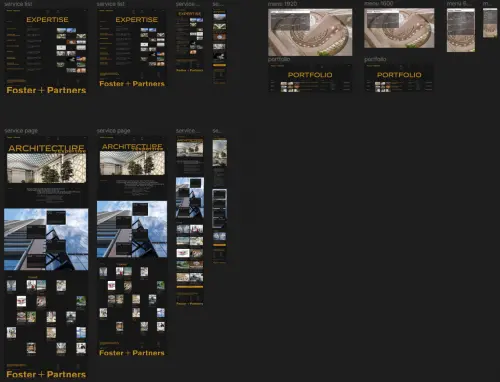Screen dimensions: 500x382
Task: Click PORTFOLIO heading in the narrower portfolio frame
Action: 399,75
